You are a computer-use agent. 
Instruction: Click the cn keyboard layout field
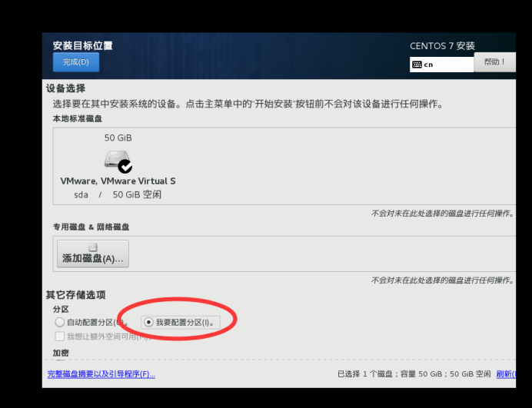(x=441, y=65)
